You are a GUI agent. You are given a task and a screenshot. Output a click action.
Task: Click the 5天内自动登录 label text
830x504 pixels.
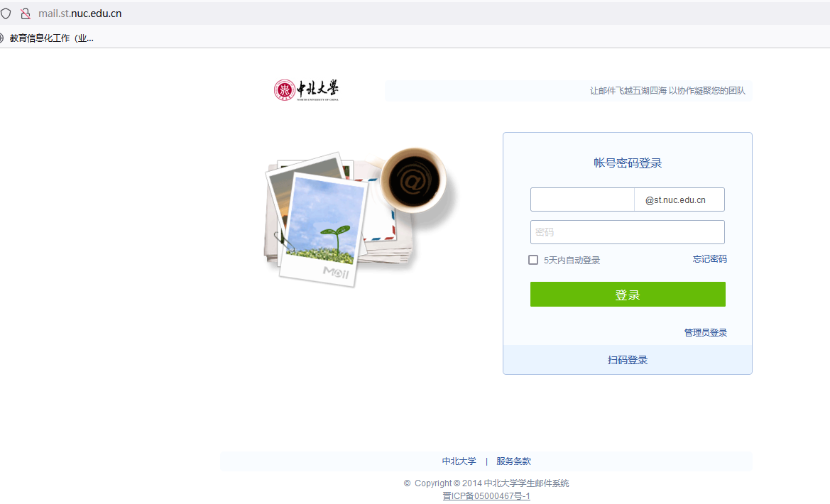[572, 260]
